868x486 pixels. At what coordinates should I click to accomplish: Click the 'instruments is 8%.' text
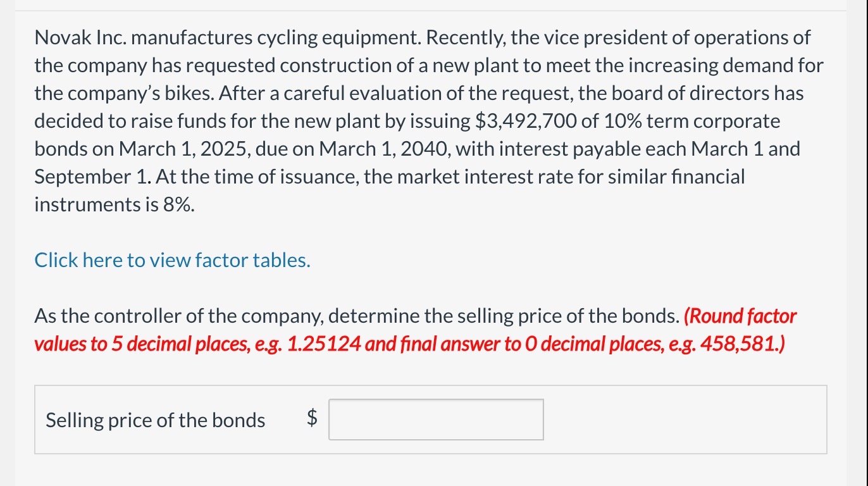pos(114,204)
